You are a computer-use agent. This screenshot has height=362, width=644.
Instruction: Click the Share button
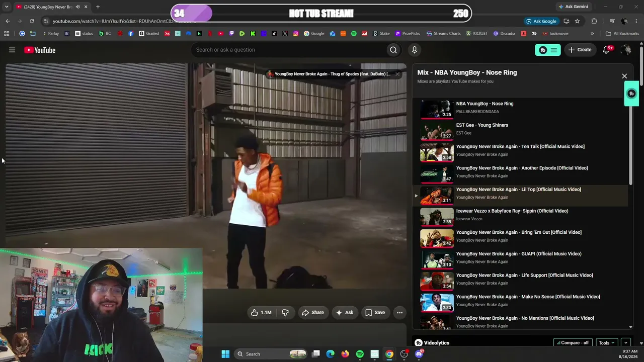pyautogui.click(x=312, y=313)
